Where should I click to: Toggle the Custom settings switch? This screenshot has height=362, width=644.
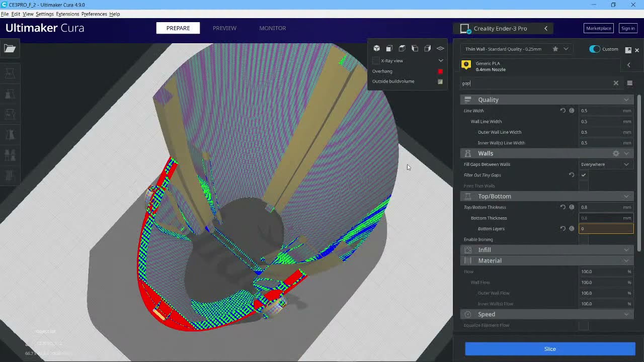pyautogui.click(x=595, y=49)
